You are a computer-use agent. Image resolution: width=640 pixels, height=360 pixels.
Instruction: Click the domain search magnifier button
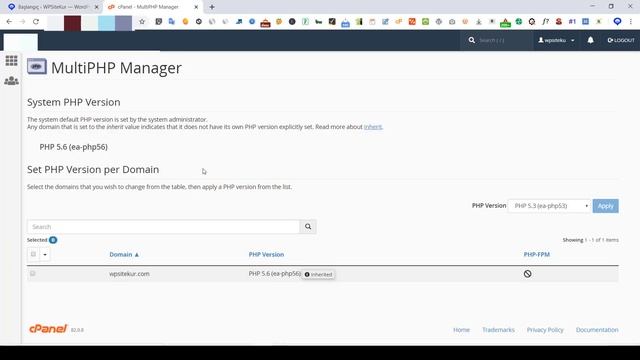point(308,227)
